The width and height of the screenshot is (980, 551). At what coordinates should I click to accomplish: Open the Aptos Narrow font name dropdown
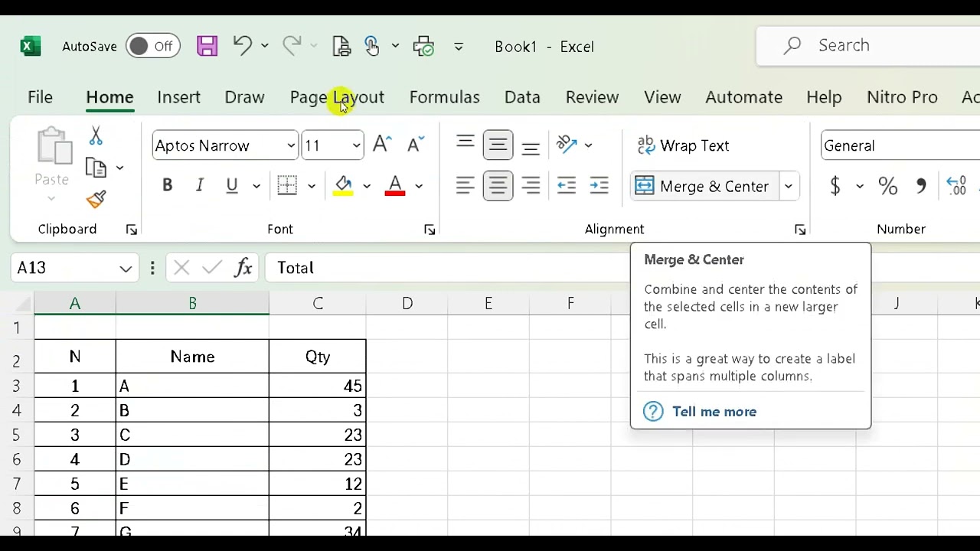point(291,145)
